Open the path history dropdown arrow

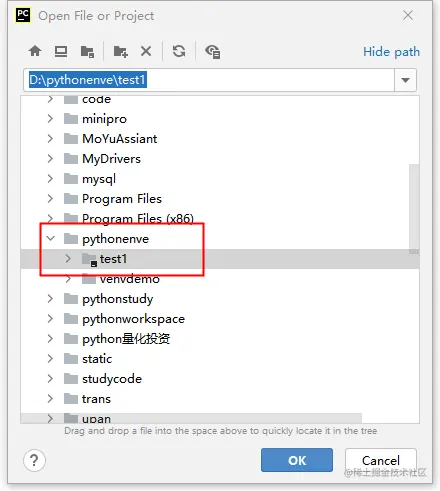click(405, 80)
